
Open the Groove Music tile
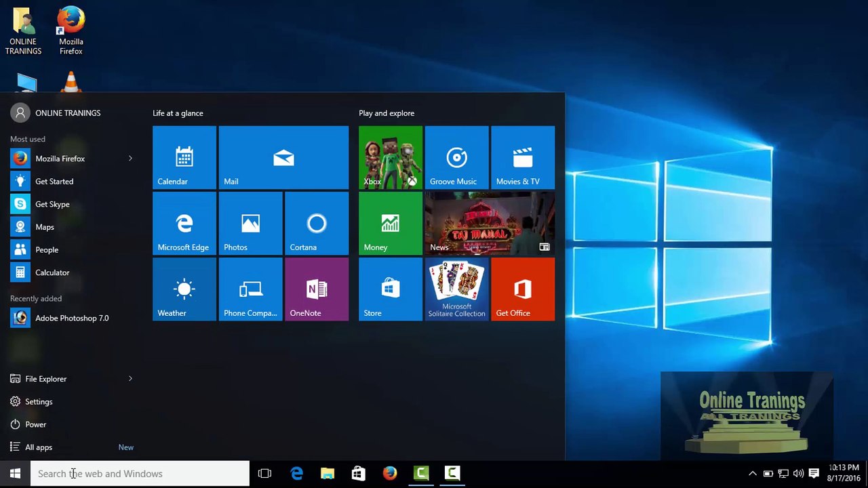point(456,157)
